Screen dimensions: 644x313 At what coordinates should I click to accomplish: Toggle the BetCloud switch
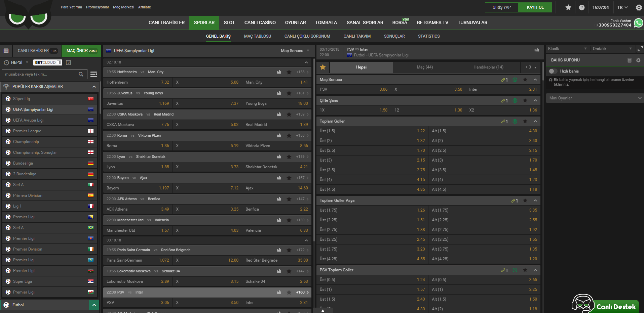click(x=59, y=62)
